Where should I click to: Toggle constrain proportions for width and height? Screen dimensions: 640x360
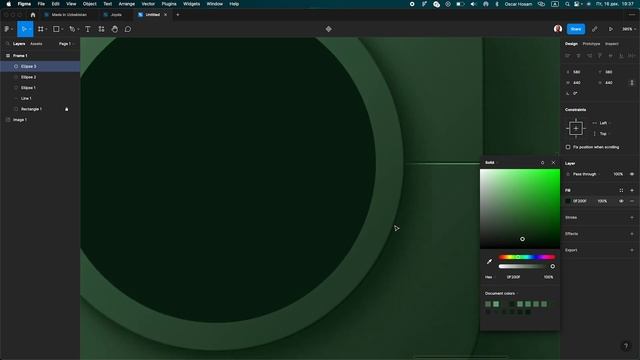[x=632, y=82]
